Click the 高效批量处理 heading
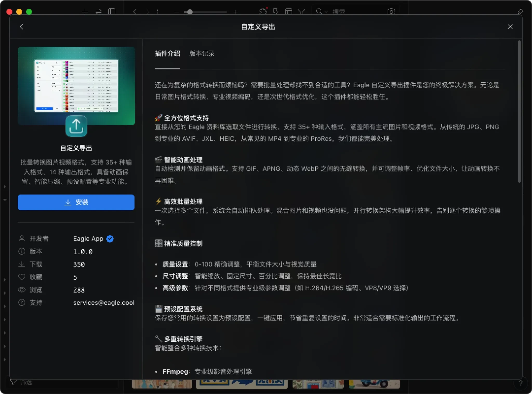 coord(183,202)
